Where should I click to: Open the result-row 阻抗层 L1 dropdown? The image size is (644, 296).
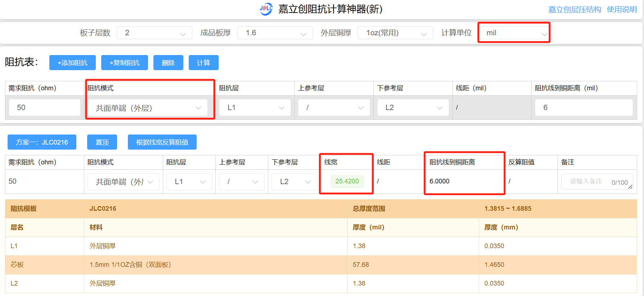(x=189, y=182)
